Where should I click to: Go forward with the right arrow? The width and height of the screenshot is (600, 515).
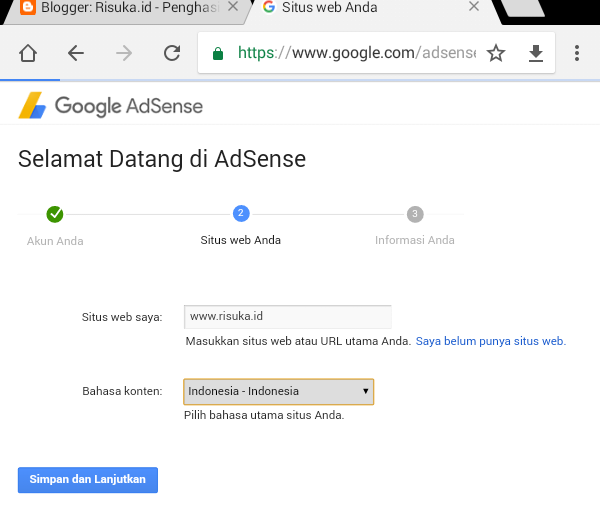point(124,53)
